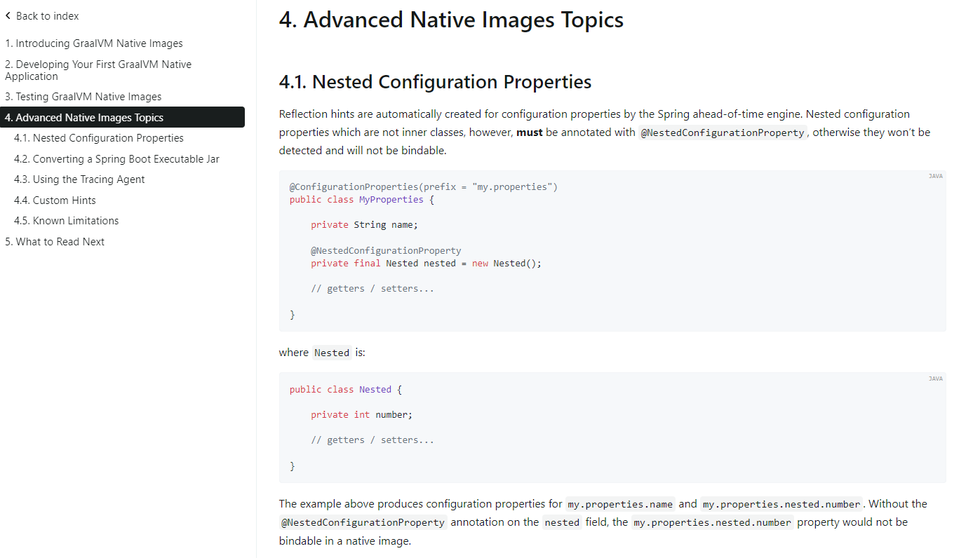Viewport: 980px width, 558px height.
Task: Go to Developing Your First GraalVM Native Application
Action: pyautogui.click(x=98, y=70)
